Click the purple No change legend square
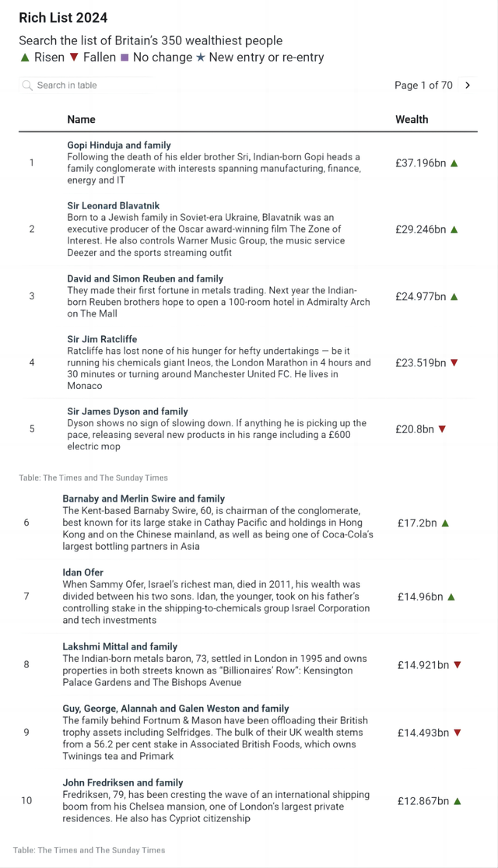The width and height of the screenshot is (498, 868). [124, 58]
